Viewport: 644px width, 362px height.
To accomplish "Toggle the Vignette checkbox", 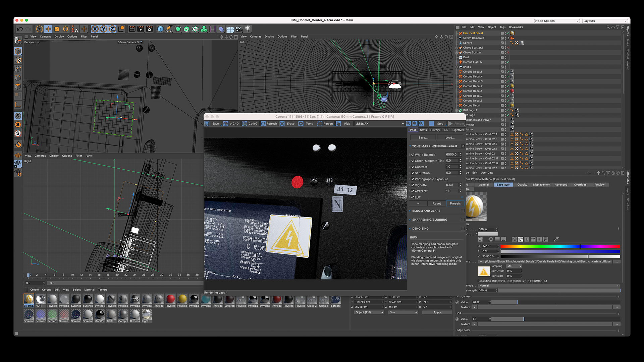I will 413,185.
